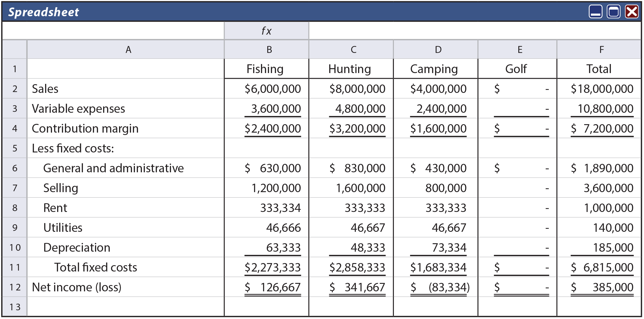Click the 800,000 Camping selling cell
The image size is (644, 319).
click(436, 188)
